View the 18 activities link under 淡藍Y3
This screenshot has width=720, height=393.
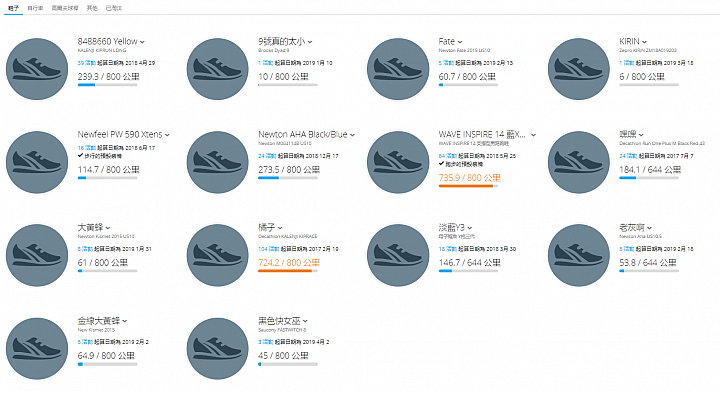(448, 249)
